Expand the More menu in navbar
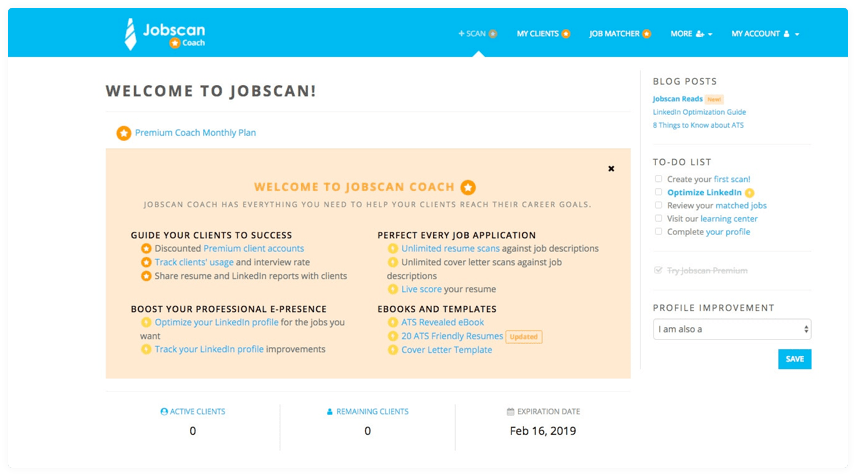This screenshot has width=856, height=476. click(691, 34)
